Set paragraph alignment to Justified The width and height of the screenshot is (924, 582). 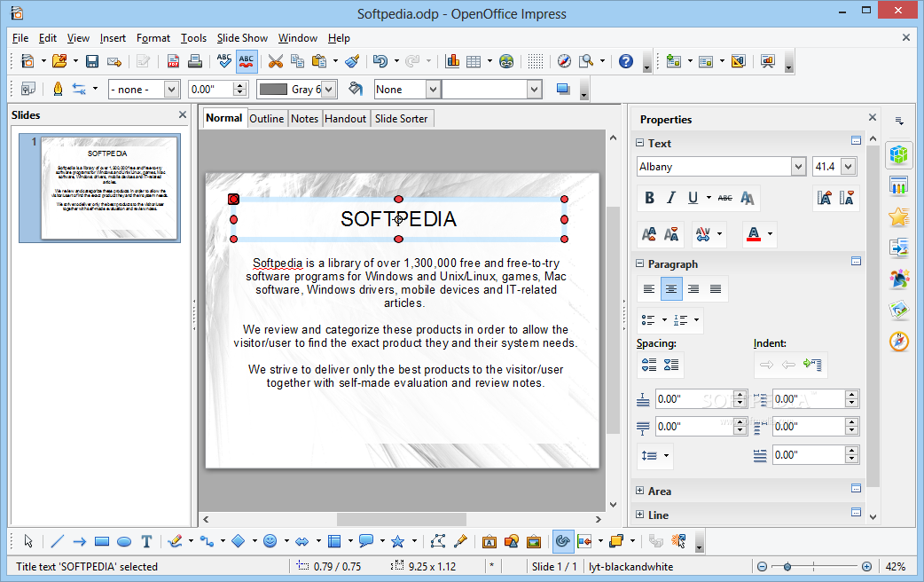coord(716,289)
